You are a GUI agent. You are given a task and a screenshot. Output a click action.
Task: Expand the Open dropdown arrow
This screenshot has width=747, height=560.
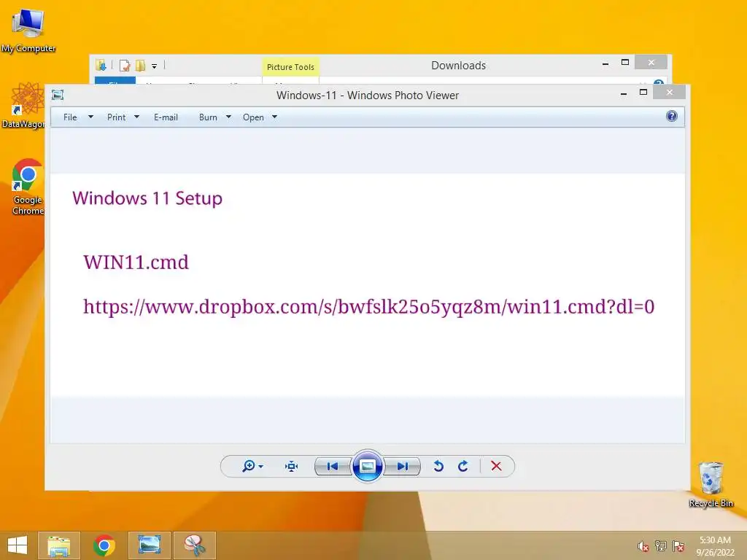275,117
